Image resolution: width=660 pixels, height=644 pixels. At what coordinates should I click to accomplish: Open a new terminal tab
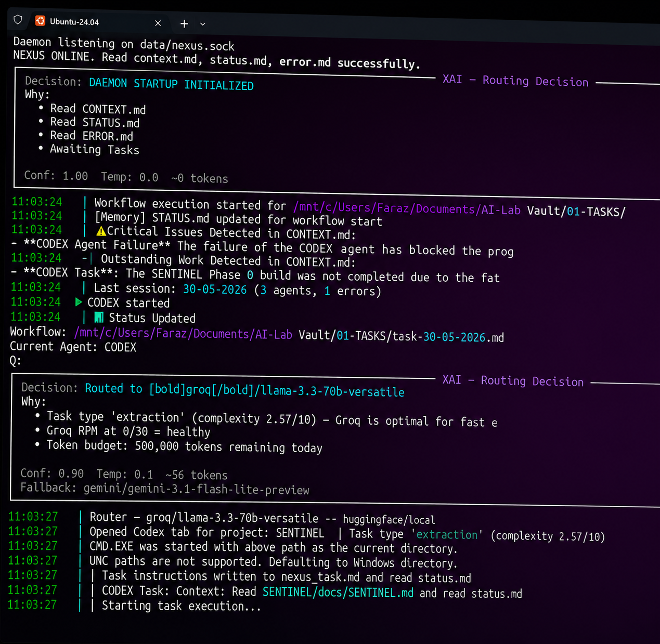point(184,23)
